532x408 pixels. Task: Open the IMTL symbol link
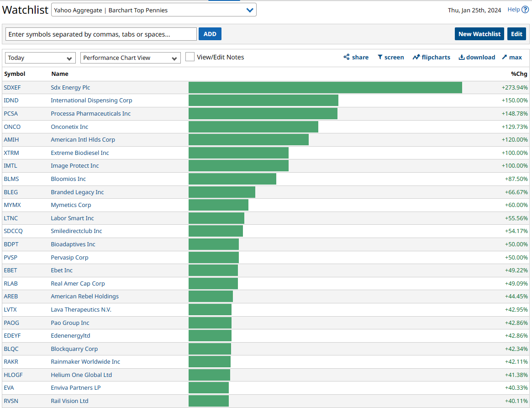[10, 166]
